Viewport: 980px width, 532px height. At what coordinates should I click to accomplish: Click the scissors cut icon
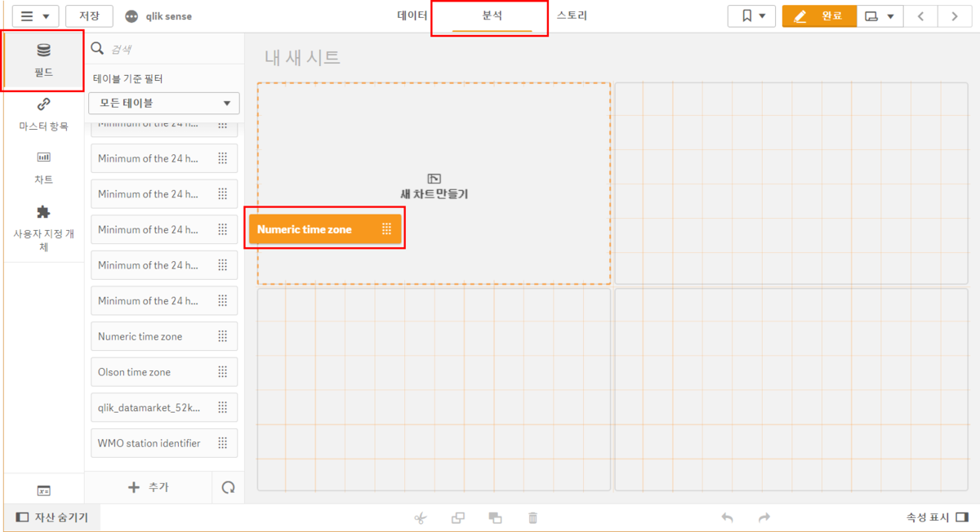[x=421, y=517]
